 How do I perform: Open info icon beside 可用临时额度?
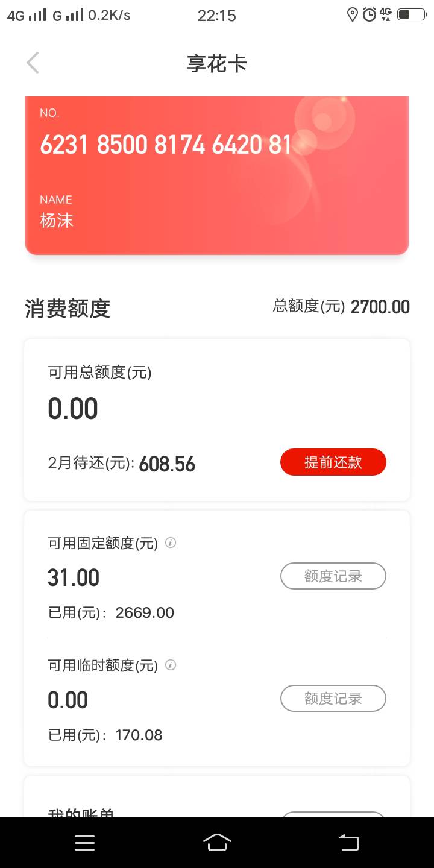171,665
